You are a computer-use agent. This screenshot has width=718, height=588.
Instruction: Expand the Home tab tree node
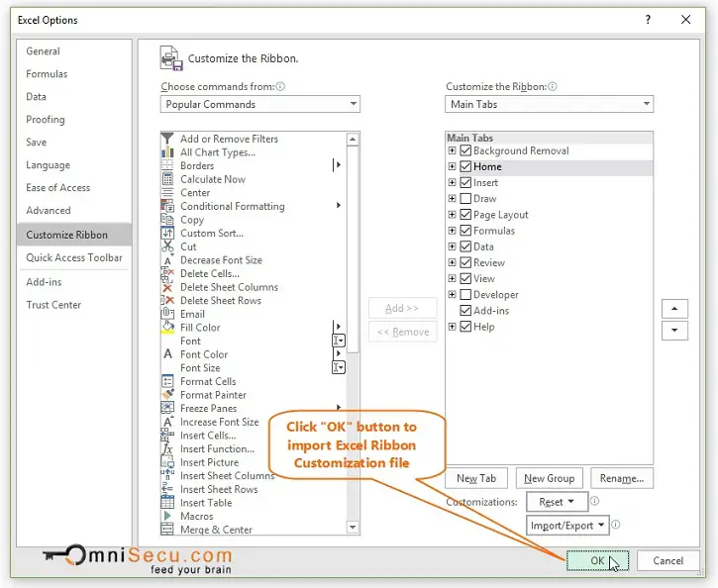point(452,166)
